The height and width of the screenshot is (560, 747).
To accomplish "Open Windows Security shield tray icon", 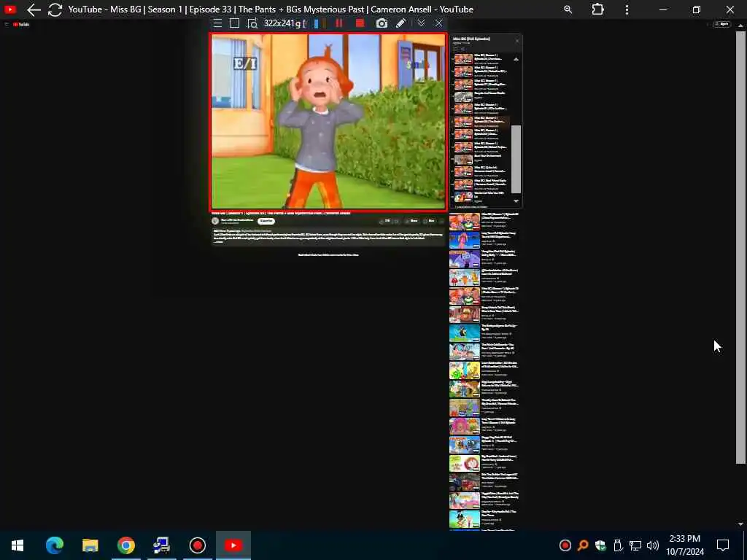I will 600,545.
